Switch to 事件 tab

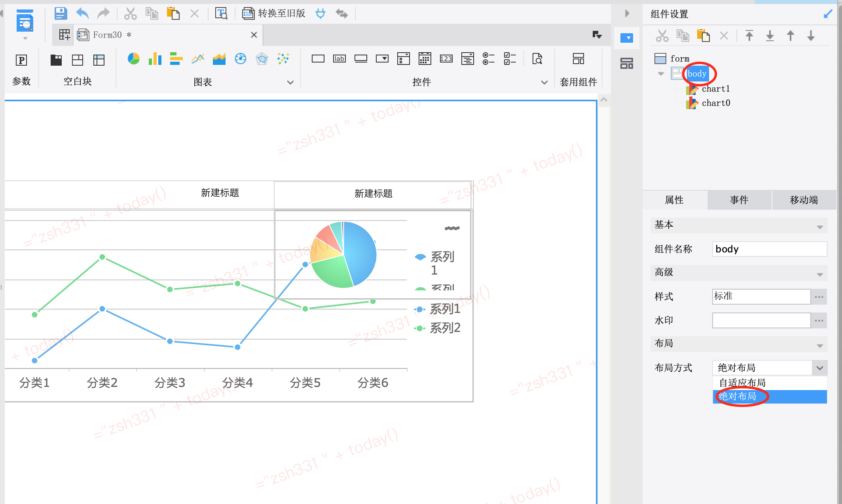coord(740,200)
